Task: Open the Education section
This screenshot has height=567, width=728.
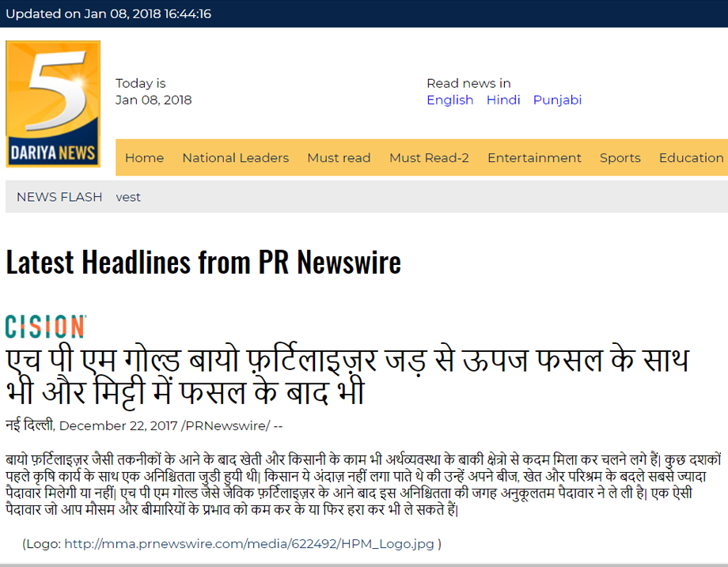Action: [x=692, y=157]
